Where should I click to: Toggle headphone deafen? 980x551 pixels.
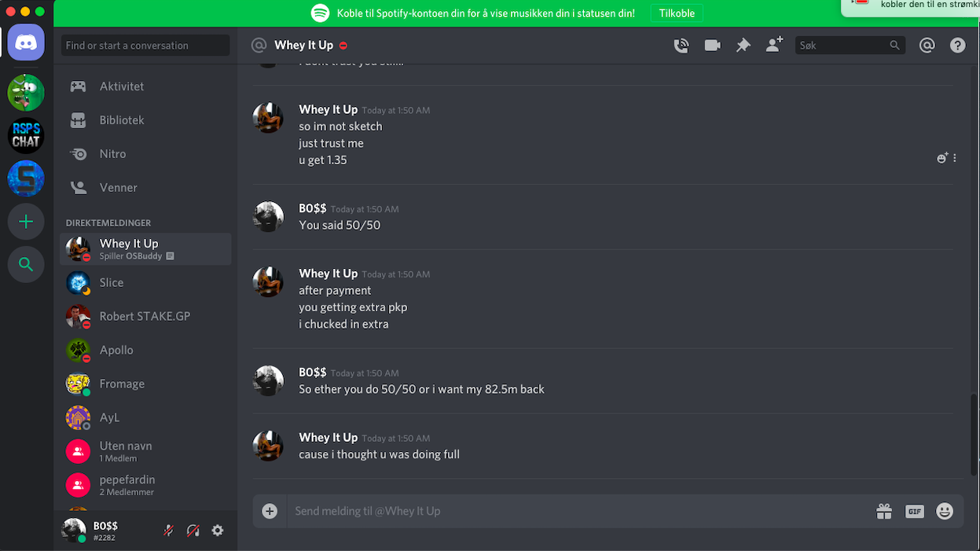pyautogui.click(x=193, y=531)
